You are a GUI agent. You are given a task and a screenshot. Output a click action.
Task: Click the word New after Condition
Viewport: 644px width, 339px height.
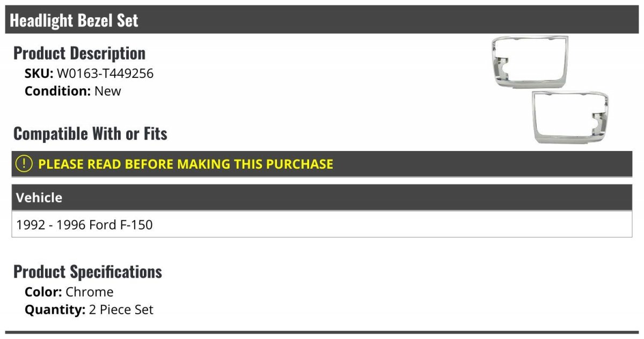pos(108,91)
